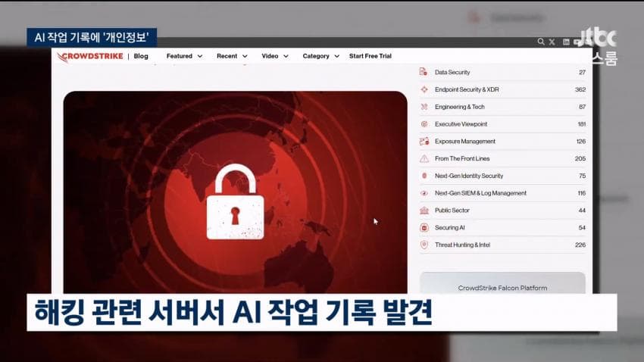Click the search magnifier icon
The width and height of the screenshot is (644, 362).
point(541,42)
